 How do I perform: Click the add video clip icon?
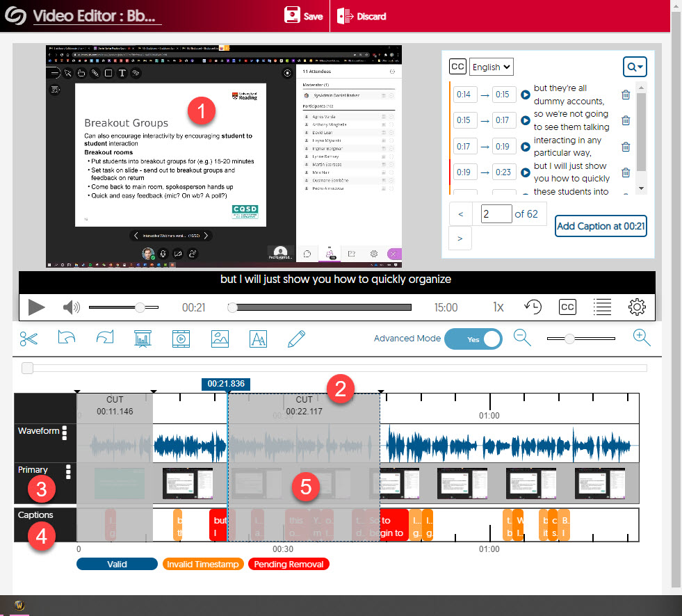pyautogui.click(x=181, y=339)
